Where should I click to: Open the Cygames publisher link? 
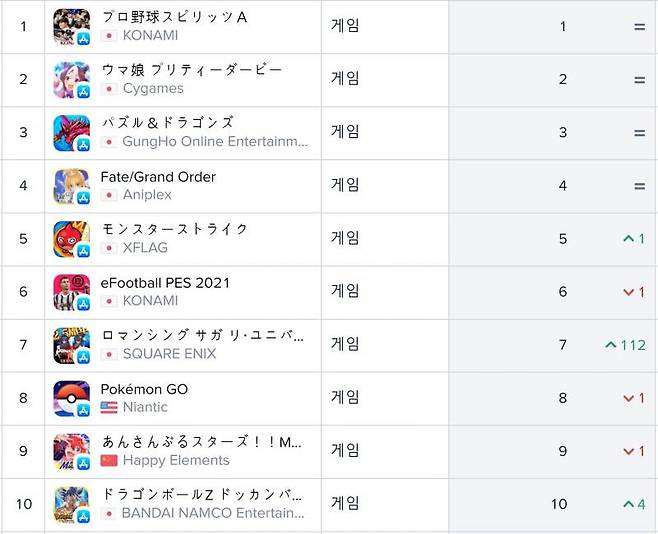click(x=153, y=88)
